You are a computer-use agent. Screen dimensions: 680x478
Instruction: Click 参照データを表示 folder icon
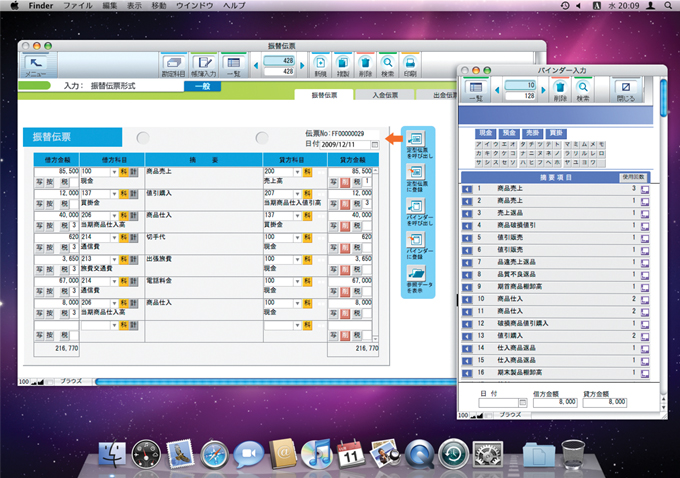click(416, 273)
